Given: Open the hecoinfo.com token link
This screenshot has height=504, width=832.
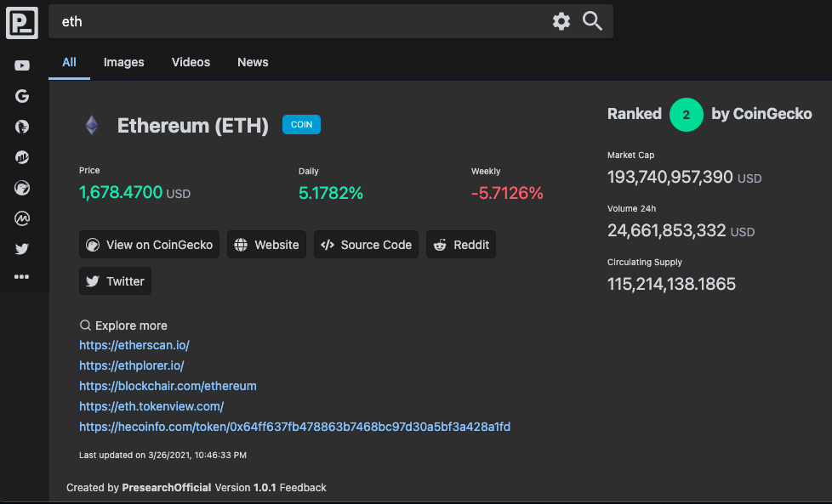Looking at the screenshot, I should pos(294,427).
